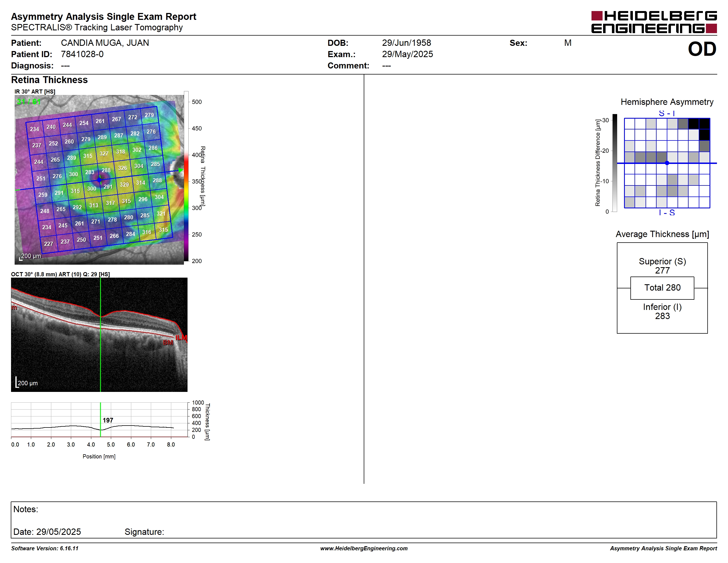Click the IR 30° ART [HS] label
Image resolution: width=728 pixels, height=563 pixels.
coord(35,91)
